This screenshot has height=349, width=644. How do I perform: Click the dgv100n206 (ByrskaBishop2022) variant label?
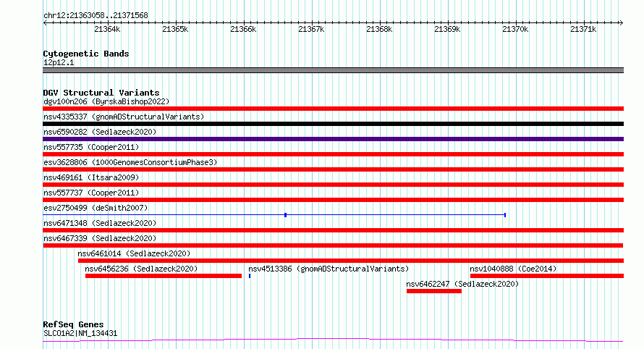click(x=106, y=101)
